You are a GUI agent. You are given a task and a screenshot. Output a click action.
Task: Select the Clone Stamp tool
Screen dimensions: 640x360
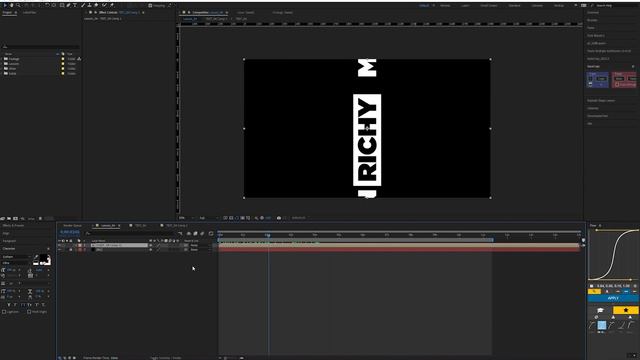click(89, 5)
